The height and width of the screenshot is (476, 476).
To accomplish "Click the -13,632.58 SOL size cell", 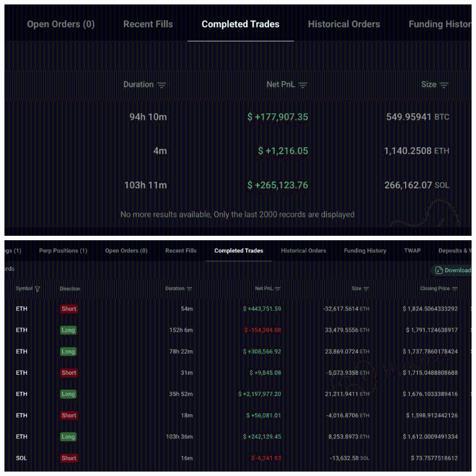I will [350, 458].
